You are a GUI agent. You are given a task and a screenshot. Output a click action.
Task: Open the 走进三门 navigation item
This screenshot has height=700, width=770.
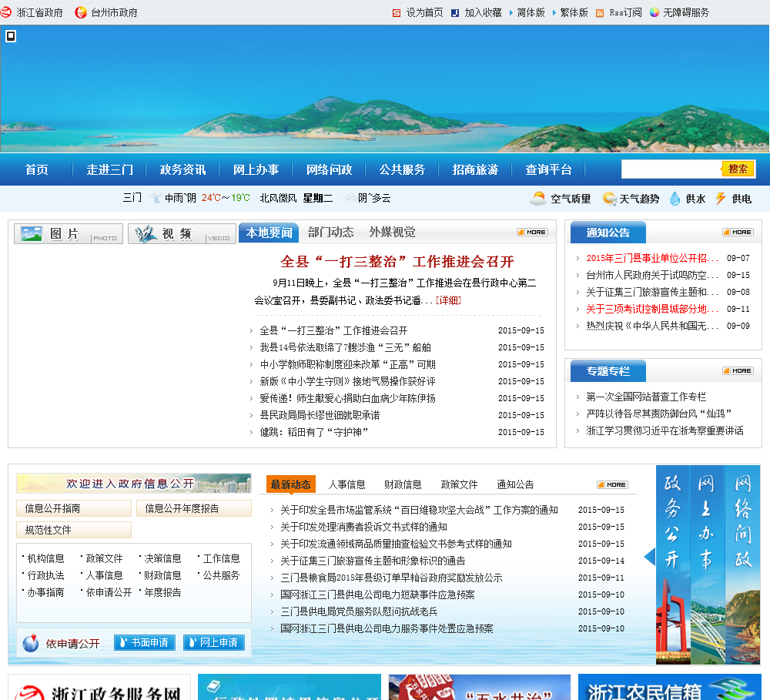(x=109, y=169)
